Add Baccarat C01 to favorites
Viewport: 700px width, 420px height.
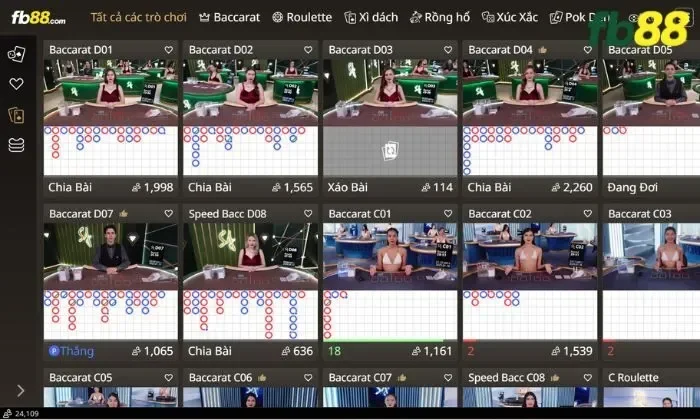pos(448,214)
